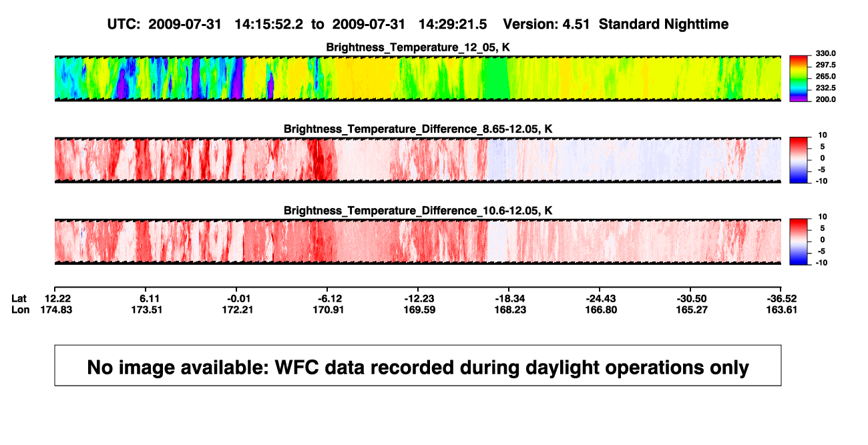Image resolution: width=868 pixels, height=445 pixels.
Task: Click the 'Version: 4.51' header text
Action: click(546, 25)
